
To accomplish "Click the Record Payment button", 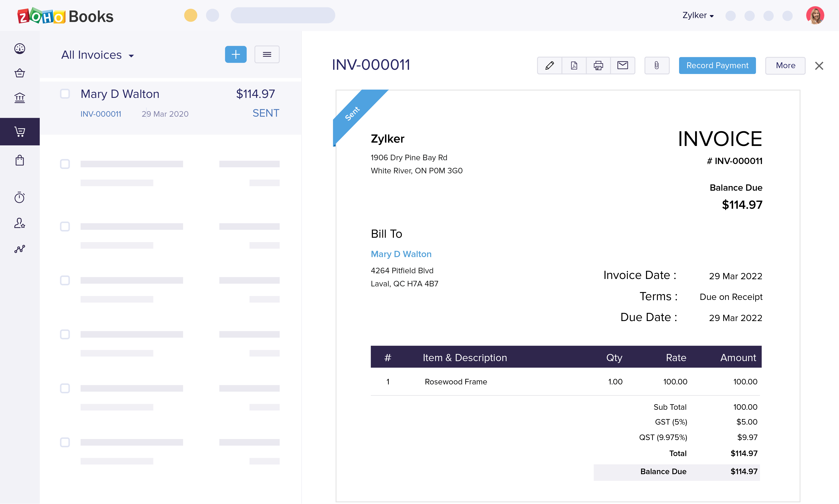I will 717,65.
